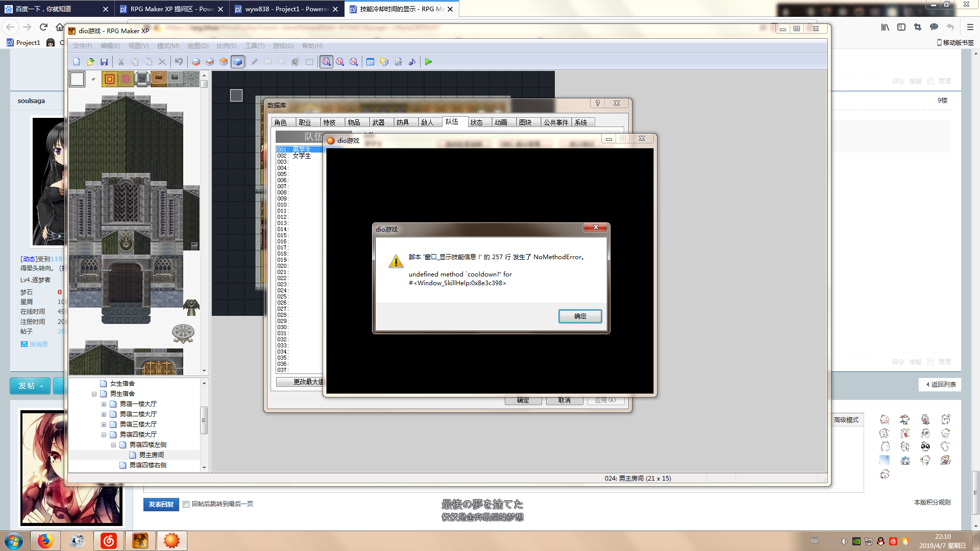Click the New Project toolbar icon

click(77, 62)
